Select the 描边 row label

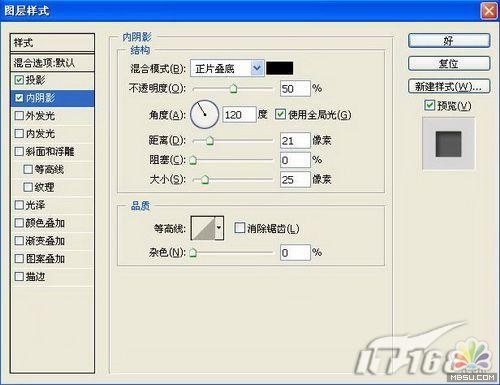point(35,276)
